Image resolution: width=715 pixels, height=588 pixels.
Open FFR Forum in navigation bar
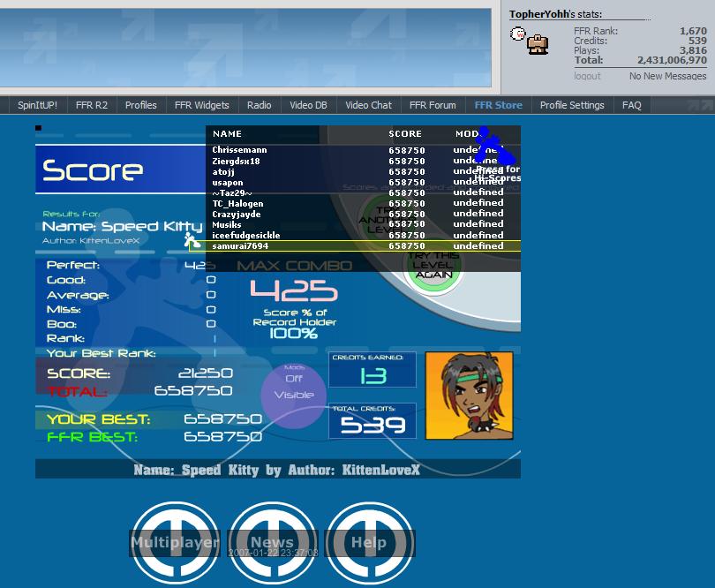click(x=433, y=105)
